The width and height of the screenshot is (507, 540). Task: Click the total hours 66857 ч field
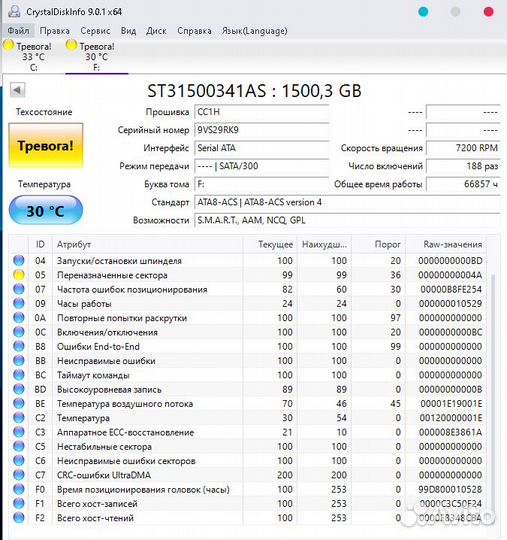(x=463, y=184)
